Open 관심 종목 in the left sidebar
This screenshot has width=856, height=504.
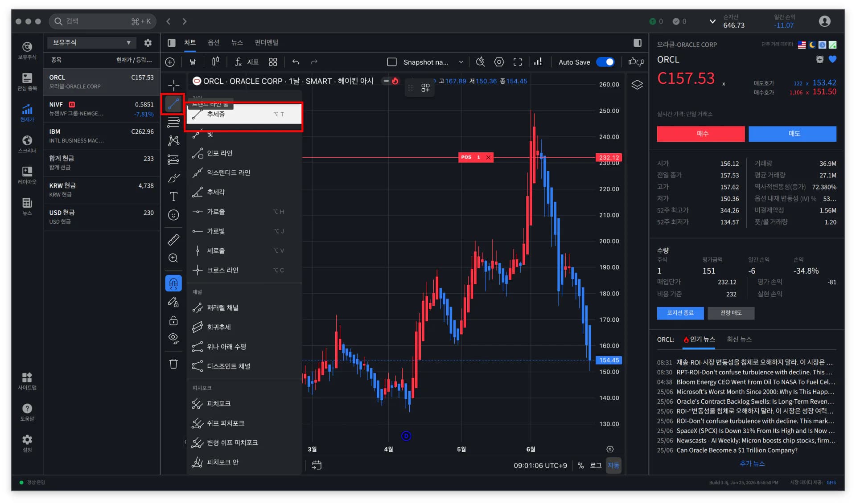[27, 82]
